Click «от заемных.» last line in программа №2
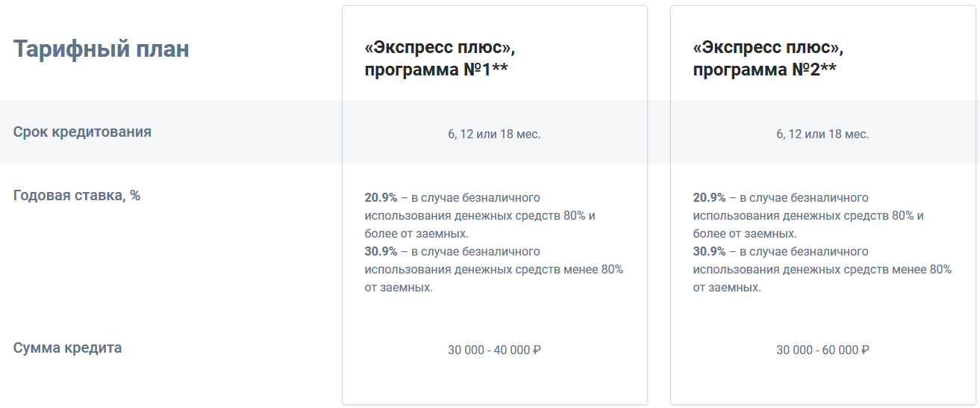Viewport: 980px width, 408px height. coord(727,288)
